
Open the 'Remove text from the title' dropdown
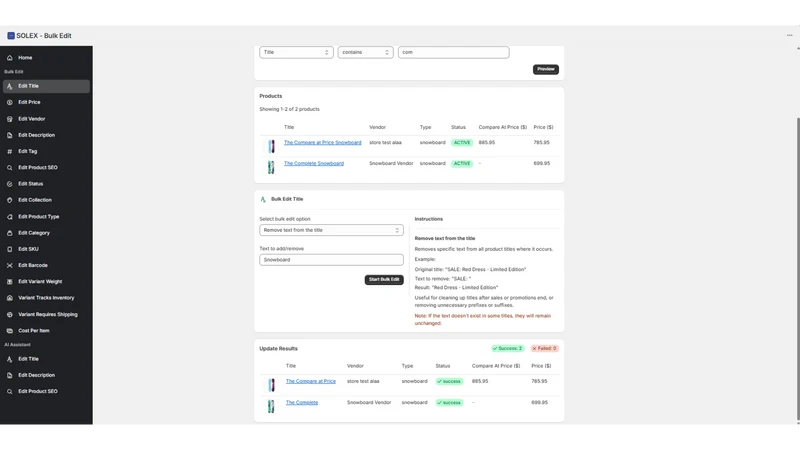(x=331, y=230)
